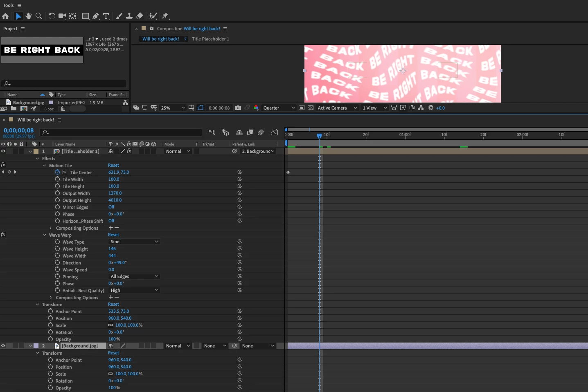This screenshot has width=588, height=392.
Task: Open Wave Type Sine dropdown
Action: (134, 242)
